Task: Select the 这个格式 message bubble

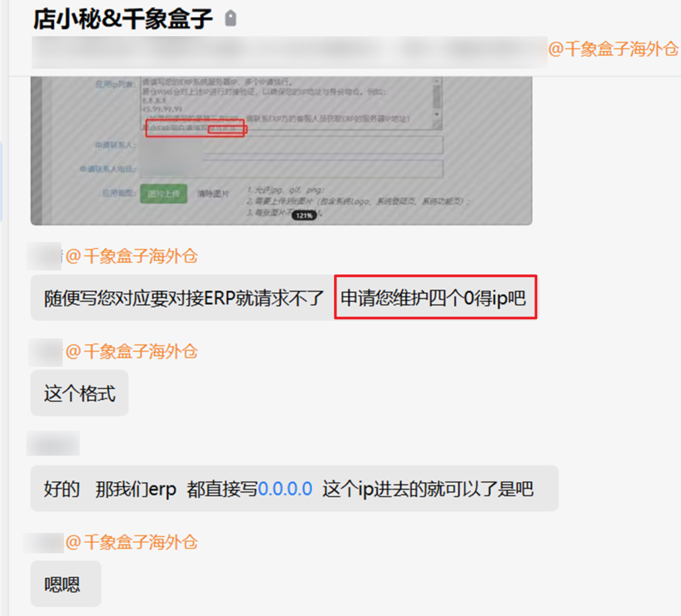Action: point(79,393)
